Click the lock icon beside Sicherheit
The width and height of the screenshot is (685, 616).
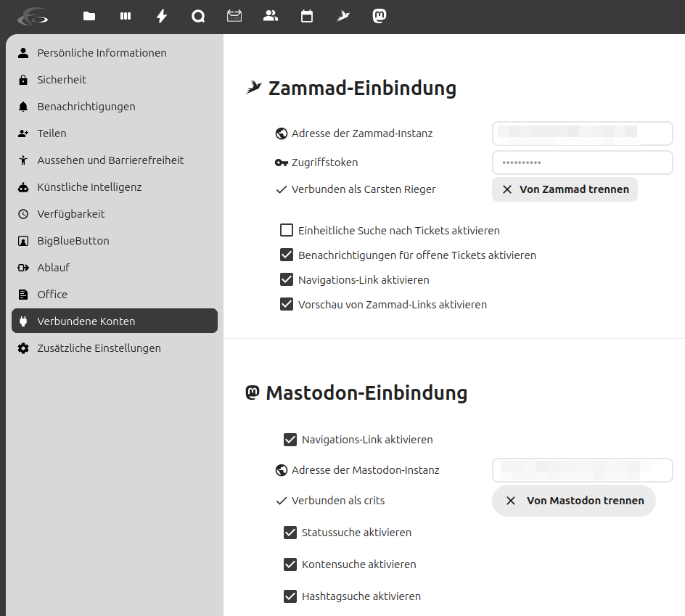coord(23,80)
